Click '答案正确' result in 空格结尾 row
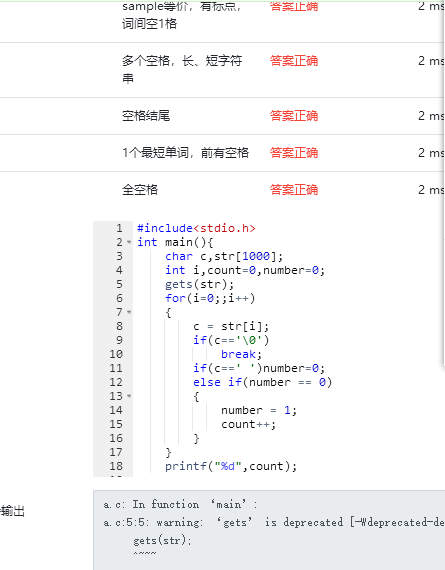The height and width of the screenshot is (570, 445). pyautogui.click(x=294, y=116)
